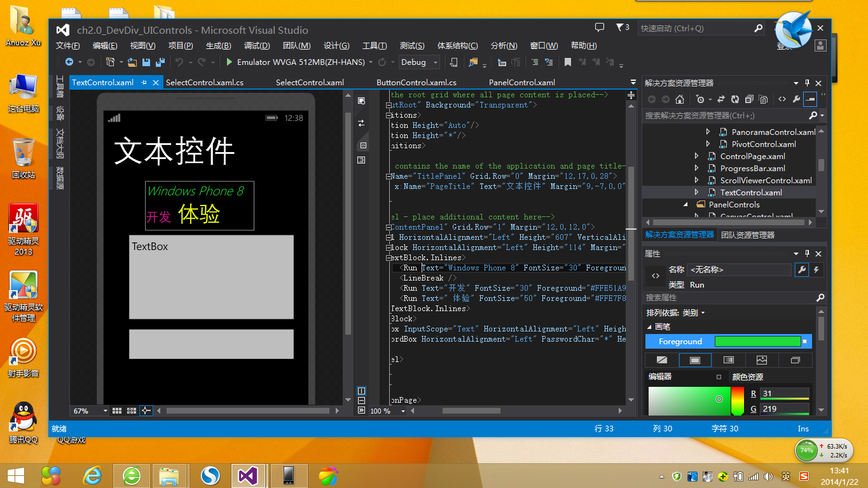The width and height of the screenshot is (868, 488).
Task: Click the show snap grid icon in designer
Action: click(x=117, y=411)
